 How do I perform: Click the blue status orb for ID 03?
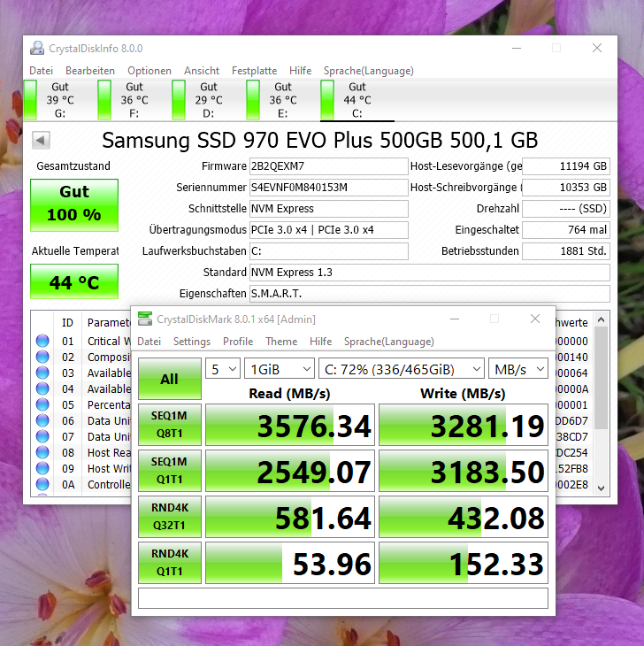pyautogui.click(x=42, y=373)
